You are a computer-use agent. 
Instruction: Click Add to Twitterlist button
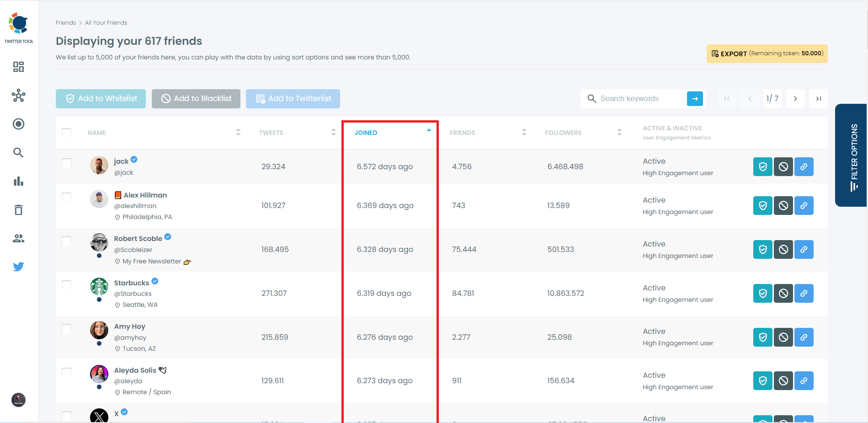coord(293,99)
